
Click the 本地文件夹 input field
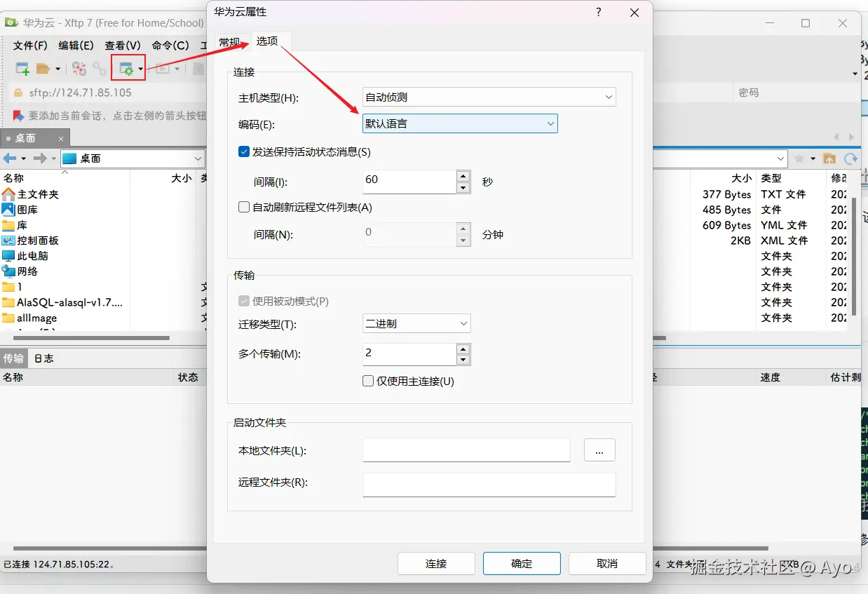pos(466,450)
